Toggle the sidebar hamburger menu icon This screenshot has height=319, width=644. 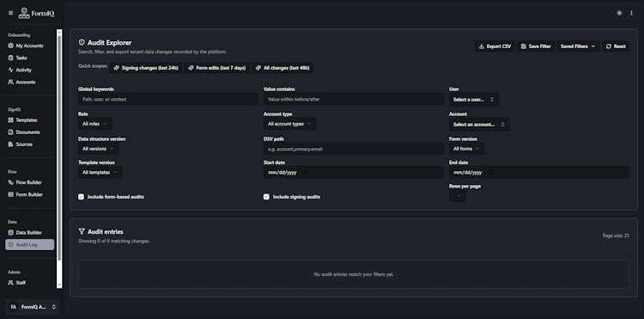coord(10,13)
